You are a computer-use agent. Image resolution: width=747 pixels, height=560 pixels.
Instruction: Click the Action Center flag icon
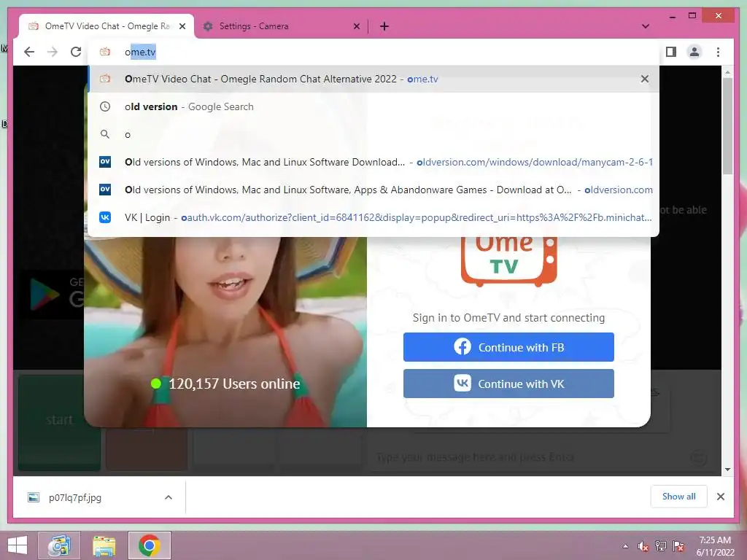(x=678, y=546)
